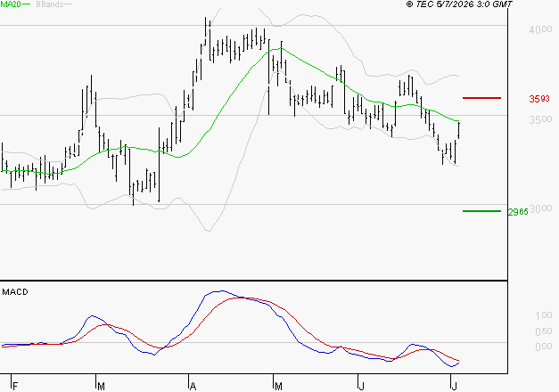Click the BBands legend label
This screenshot has width=559, height=392.
[50, 4]
